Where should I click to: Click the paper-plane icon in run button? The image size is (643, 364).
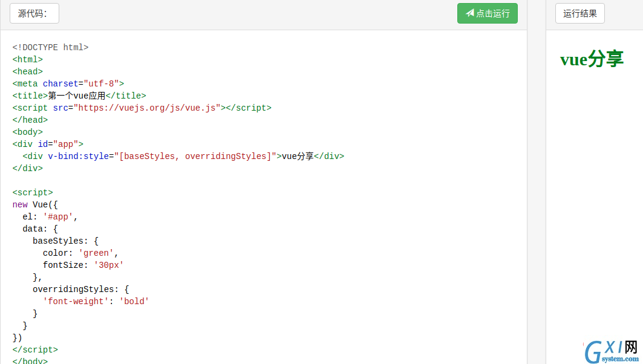(470, 13)
